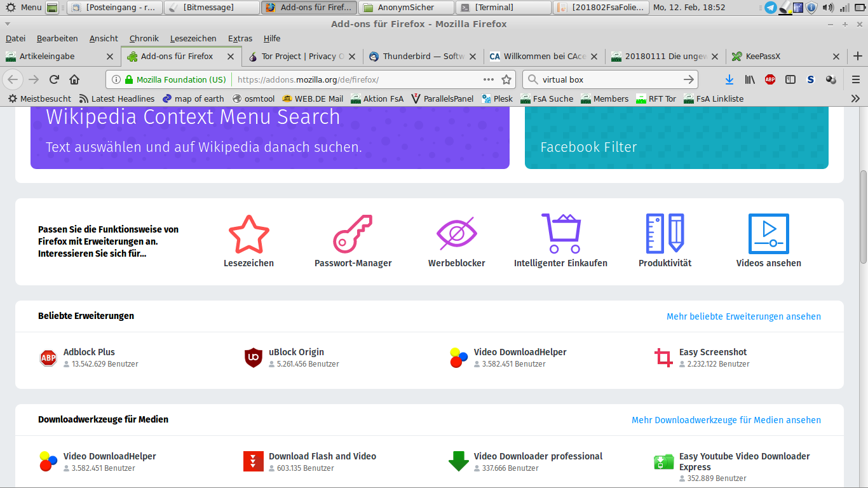Reload the current page

point(54,79)
